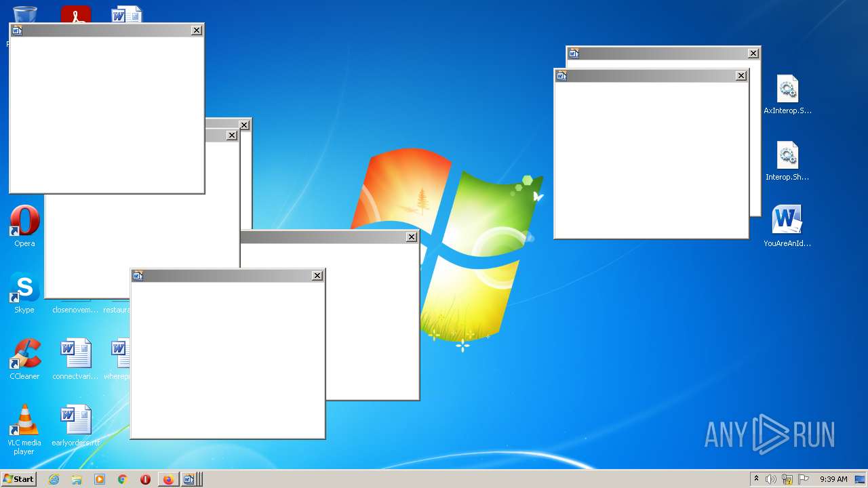Open the Opera desktop shortcut
This screenshot has width=868, height=488.
pos(24,226)
